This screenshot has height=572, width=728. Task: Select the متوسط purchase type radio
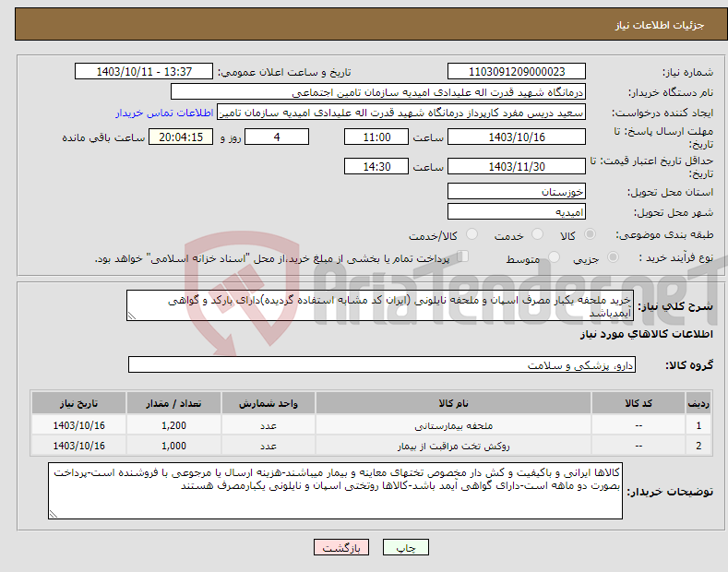click(x=554, y=257)
